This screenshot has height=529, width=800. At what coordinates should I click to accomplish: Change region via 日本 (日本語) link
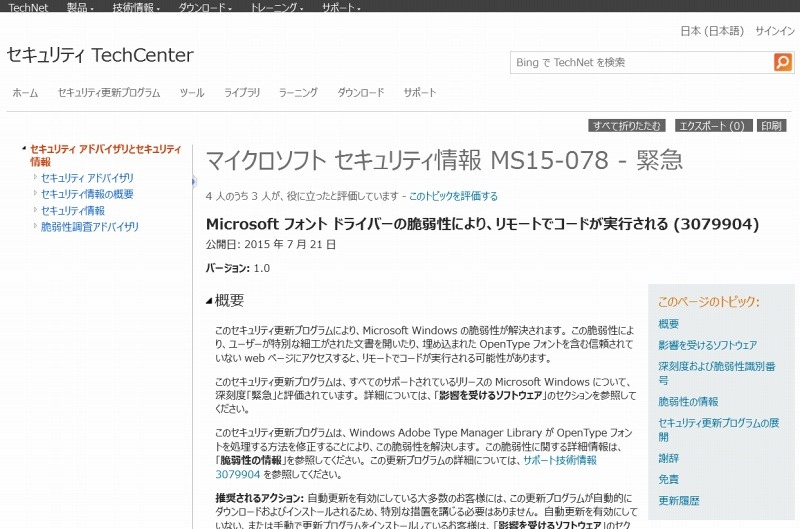[712, 31]
